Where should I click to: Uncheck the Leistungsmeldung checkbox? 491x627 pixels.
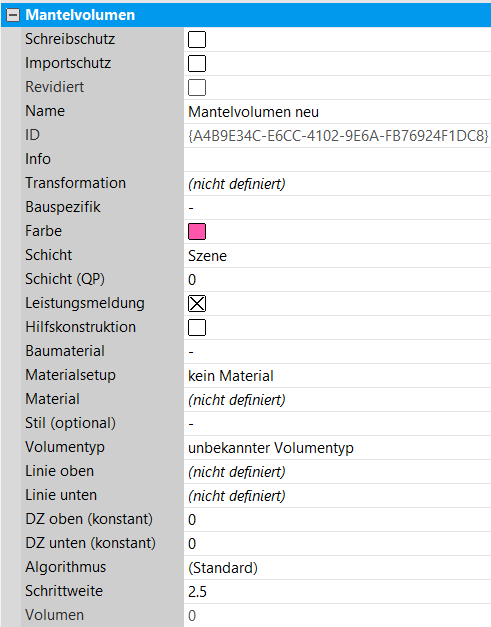click(x=197, y=304)
